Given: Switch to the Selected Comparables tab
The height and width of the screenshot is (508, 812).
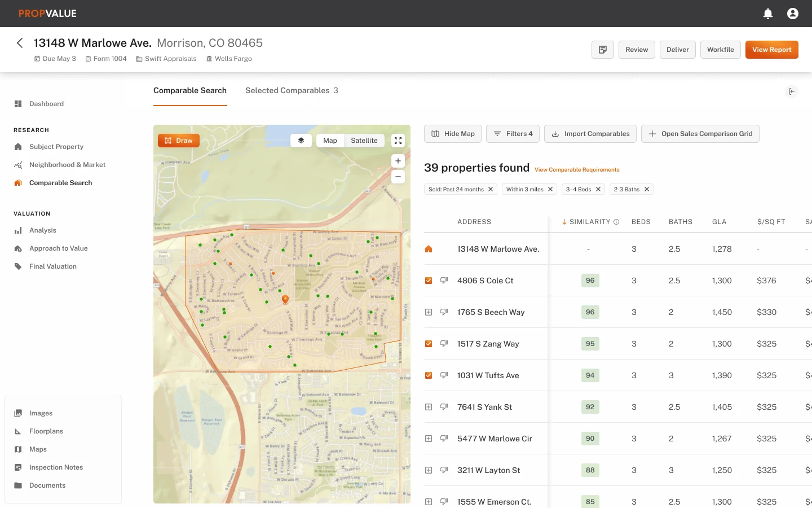Looking at the screenshot, I should click(292, 90).
